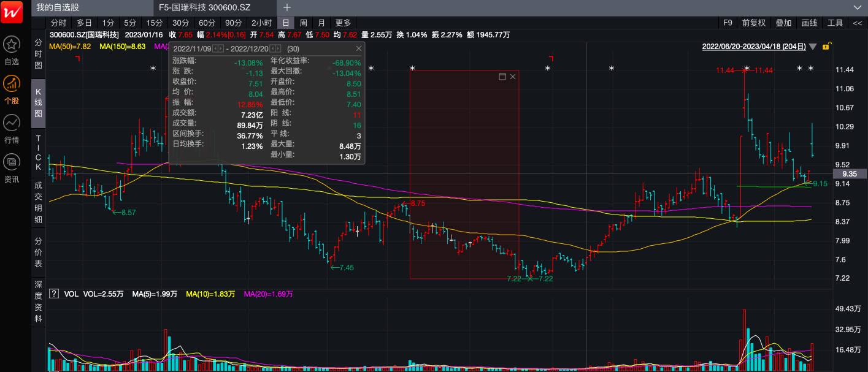Click the 8.75 local high marker
Screen dimensions: 868x372
(x=417, y=203)
